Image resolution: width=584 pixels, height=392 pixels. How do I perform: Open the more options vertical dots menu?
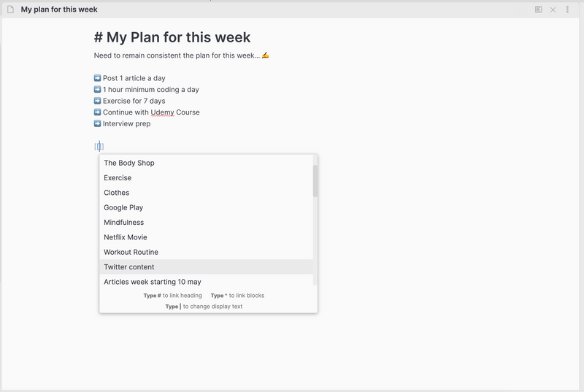click(567, 9)
